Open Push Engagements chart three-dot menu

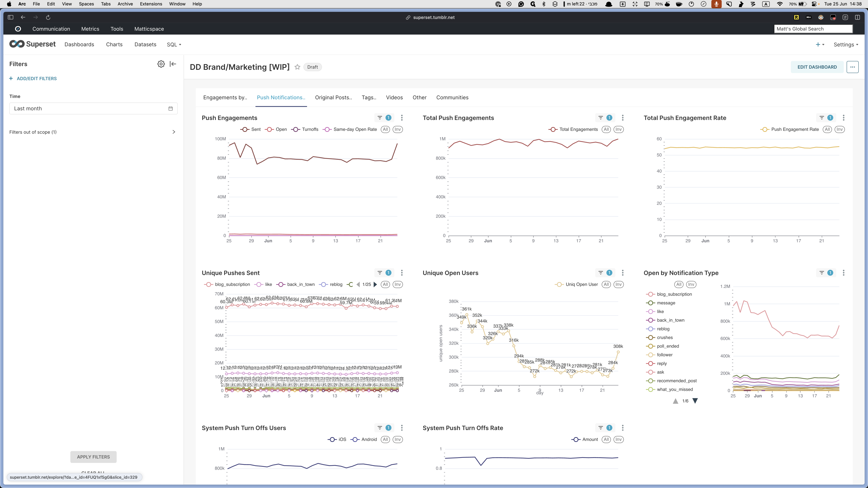click(402, 118)
